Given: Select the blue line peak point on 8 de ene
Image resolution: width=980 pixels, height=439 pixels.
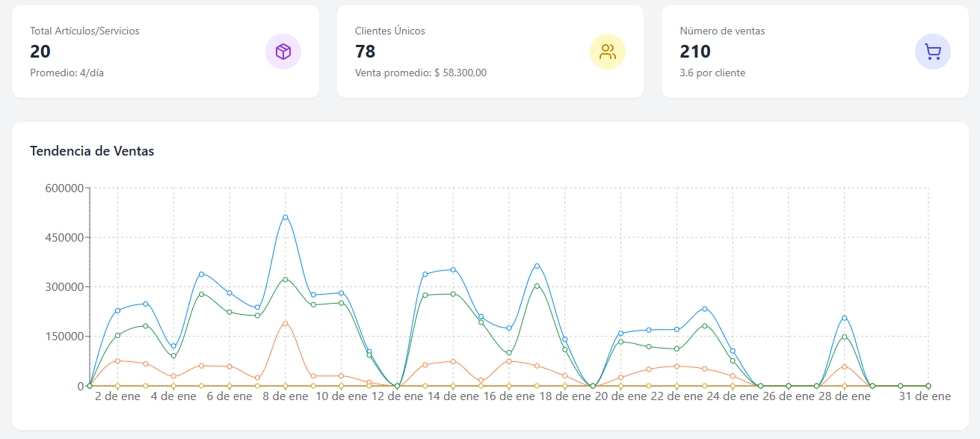Looking at the screenshot, I should pyautogui.click(x=286, y=218).
